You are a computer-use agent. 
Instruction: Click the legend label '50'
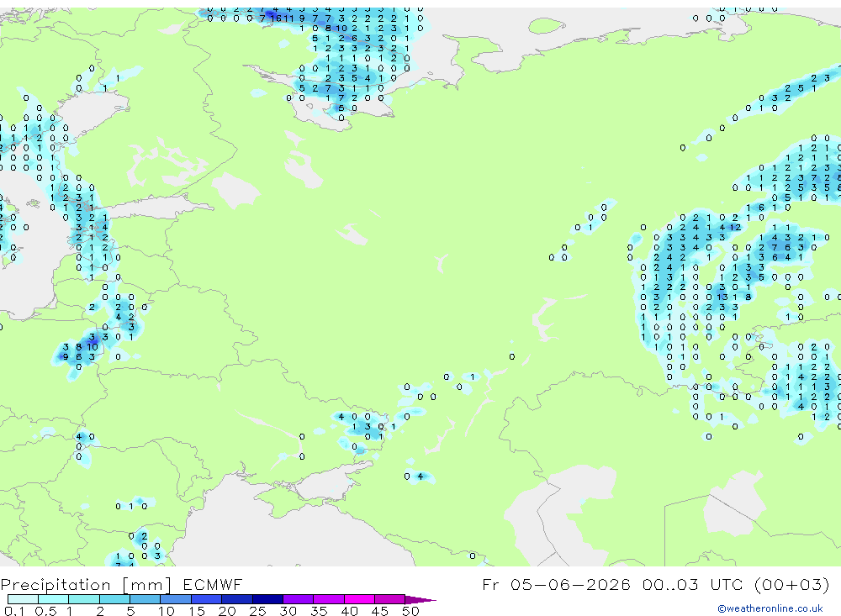click(x=411, y=611)
